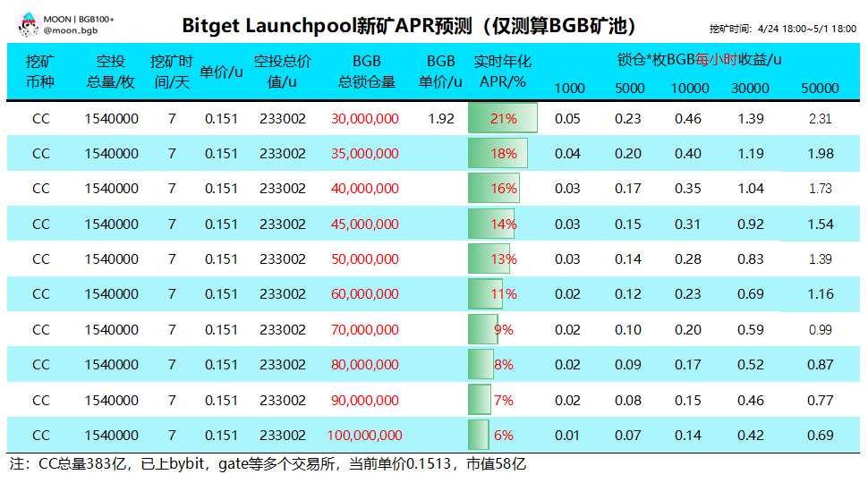
Task: Click the BGB单价/u column header
Action: [x=440, y=72]
